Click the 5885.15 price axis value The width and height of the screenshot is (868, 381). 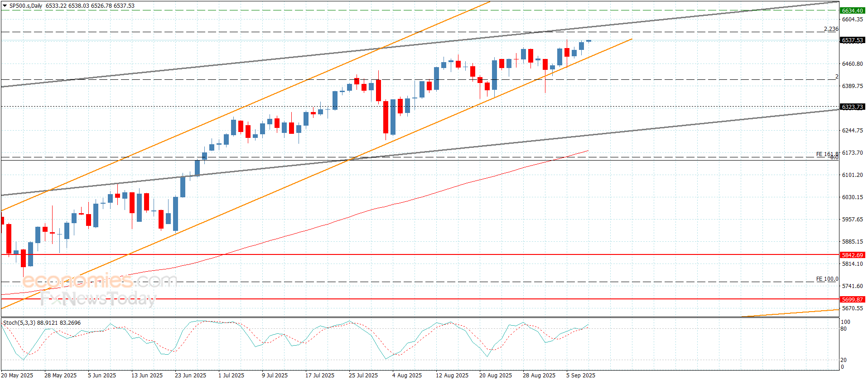pyautogui.click(x=852, y=242)
